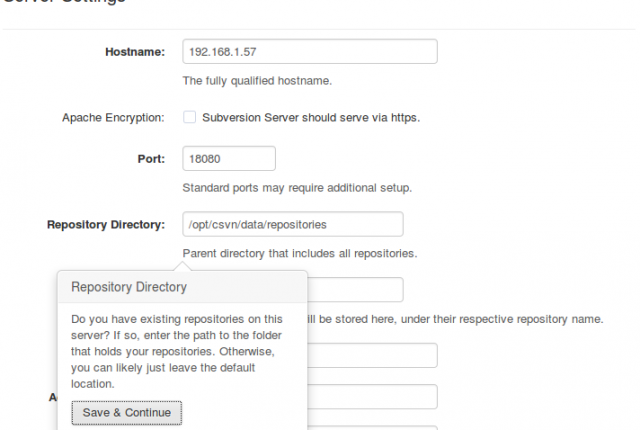
Task: Click the 'Subversion Server should serve via https' label
Action: pos(311,117)
